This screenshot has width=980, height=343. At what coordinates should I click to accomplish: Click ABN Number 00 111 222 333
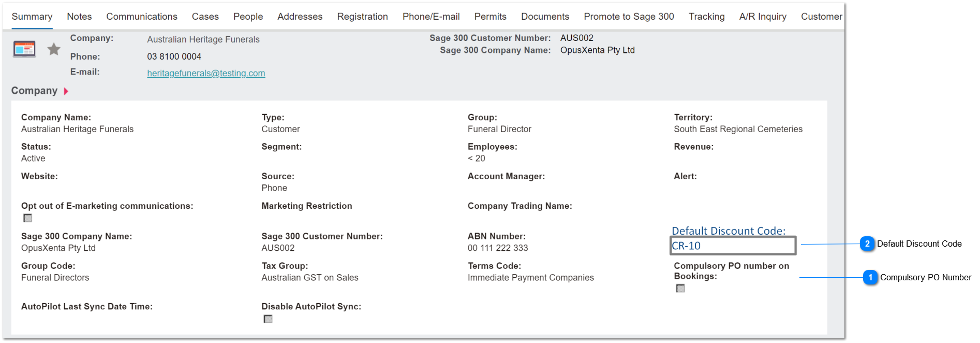pyautogui.click(x=498, y=248)
